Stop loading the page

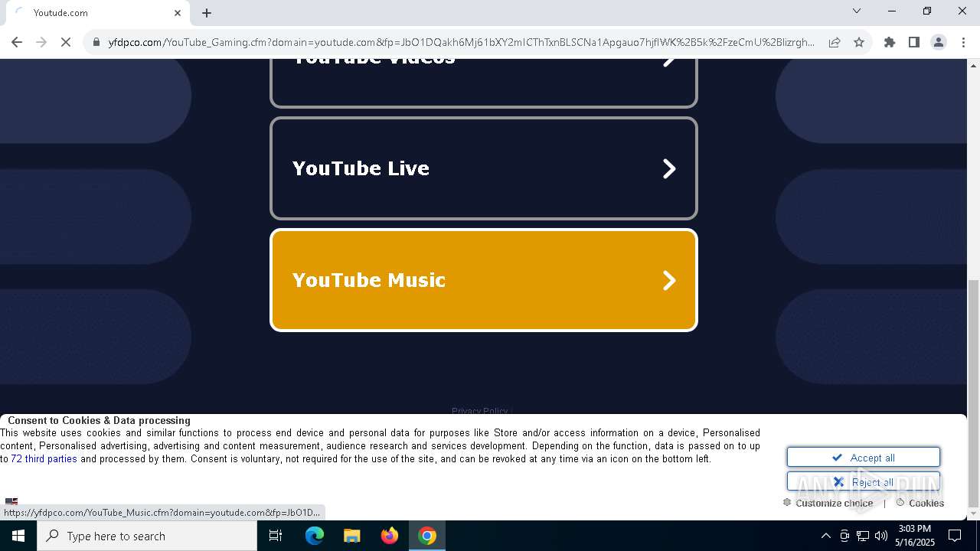[x=66, y=43]
